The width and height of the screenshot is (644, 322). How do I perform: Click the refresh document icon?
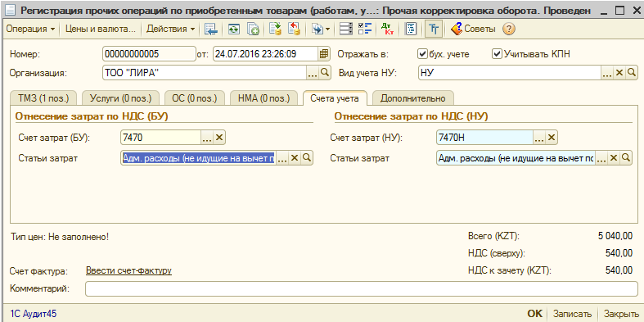pos(234,29)
